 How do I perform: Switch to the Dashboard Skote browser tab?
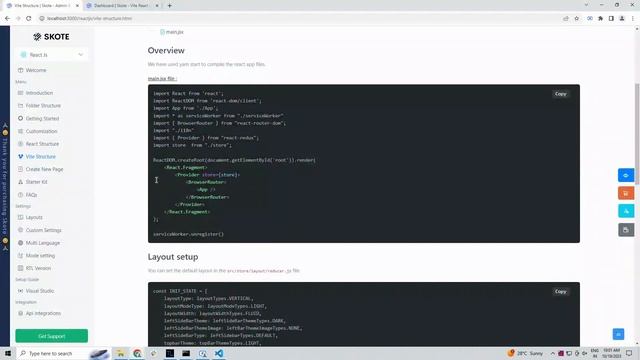pos(120,6)
